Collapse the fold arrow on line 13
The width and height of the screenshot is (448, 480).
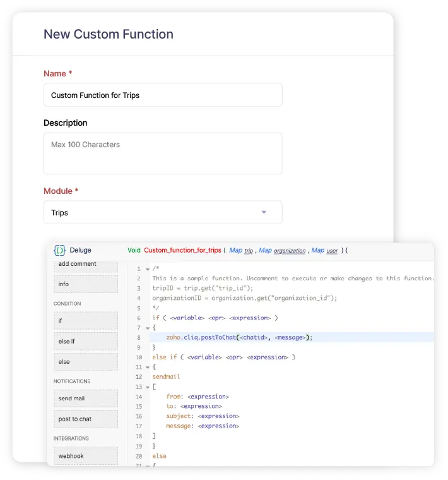click(148, 387)
